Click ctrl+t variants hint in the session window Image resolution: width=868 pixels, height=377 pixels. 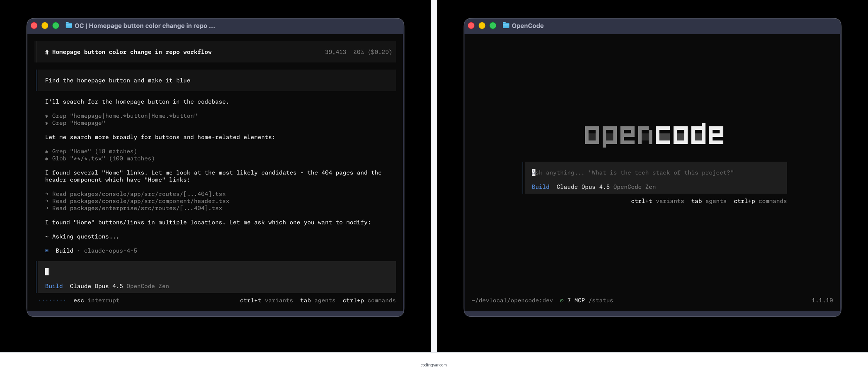[x=266, y=300]
